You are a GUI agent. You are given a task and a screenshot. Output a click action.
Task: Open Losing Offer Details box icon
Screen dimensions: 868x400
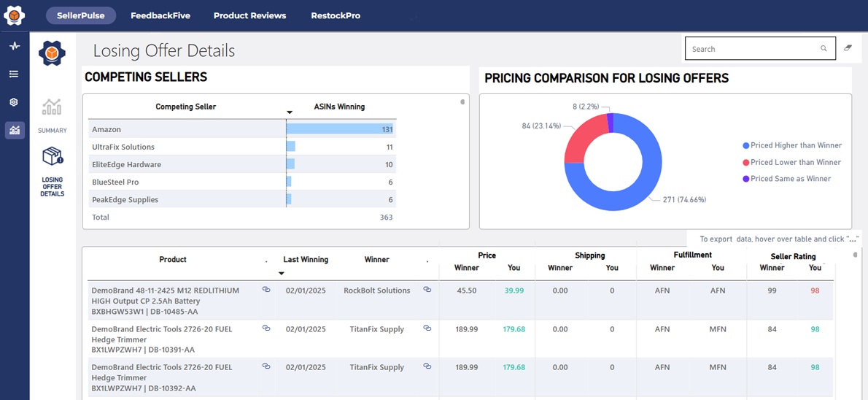coord(52,156)
